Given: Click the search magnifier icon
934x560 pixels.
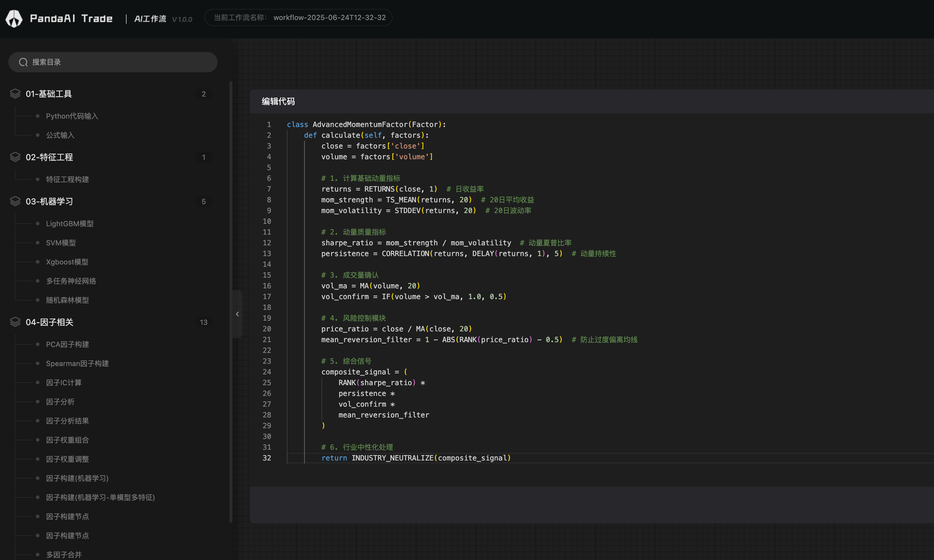Looking at the screenshot, I should click(x=23, y=62).
